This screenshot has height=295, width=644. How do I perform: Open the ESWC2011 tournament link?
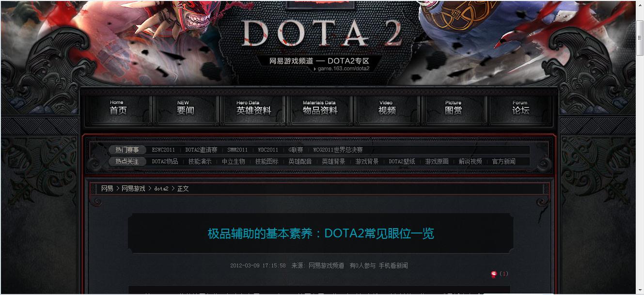[163, 150]
